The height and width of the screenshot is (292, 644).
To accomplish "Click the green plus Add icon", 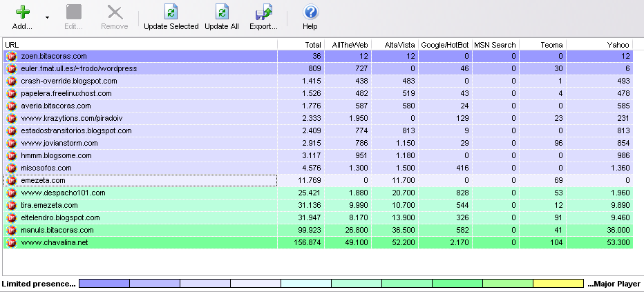I will [22, 12].
